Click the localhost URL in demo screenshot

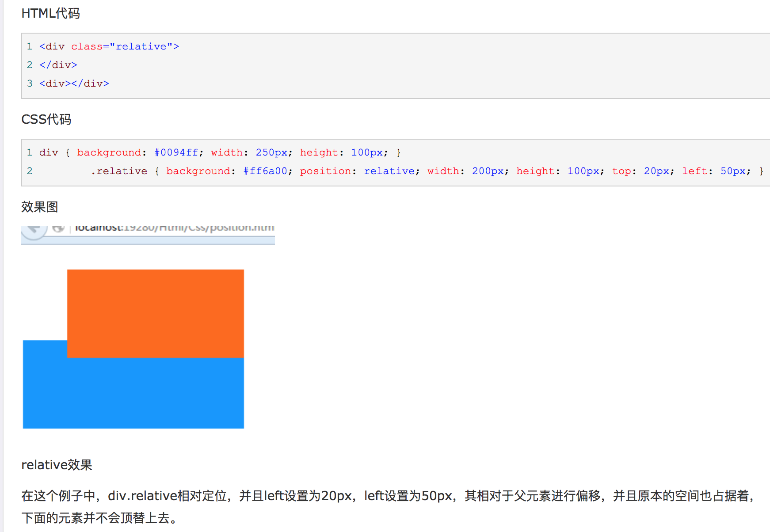(175, 228)
